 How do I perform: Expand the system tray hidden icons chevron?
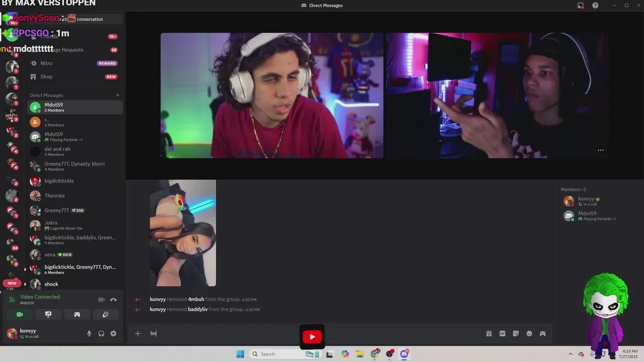point(570,354)
